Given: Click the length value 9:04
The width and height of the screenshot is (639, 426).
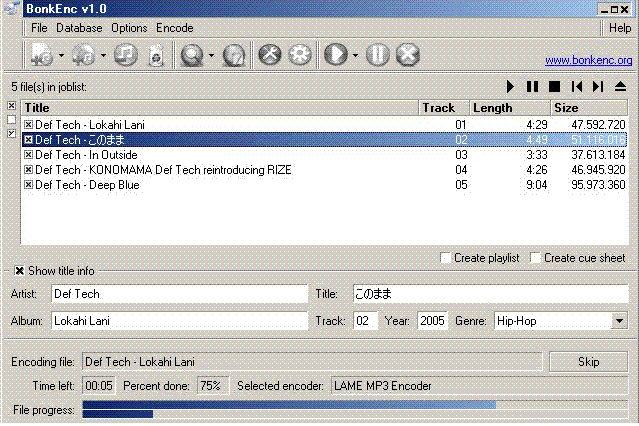Looking at the screenshot, I should 537,185.
